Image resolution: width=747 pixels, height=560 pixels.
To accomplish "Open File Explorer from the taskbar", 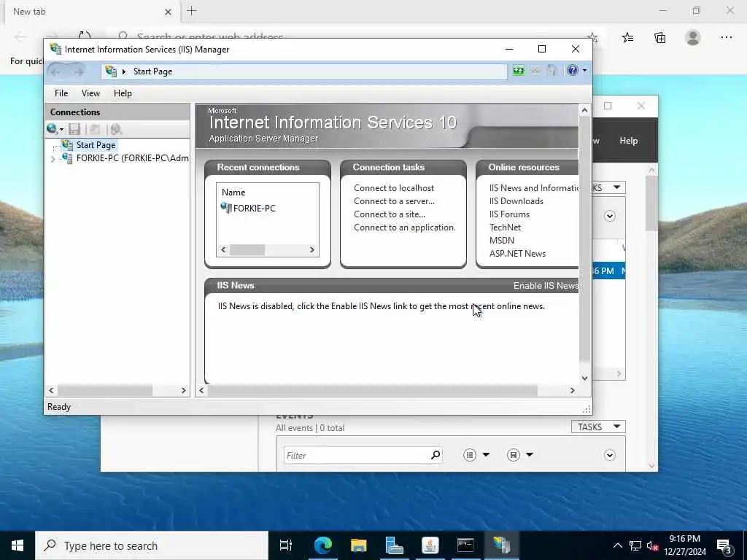I will pos(358,545).
